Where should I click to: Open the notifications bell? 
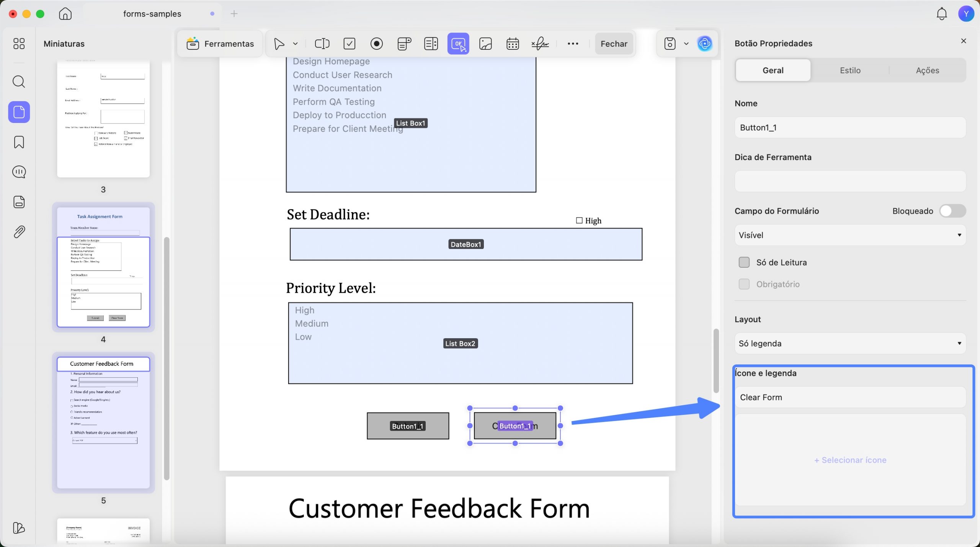point(942,14)
